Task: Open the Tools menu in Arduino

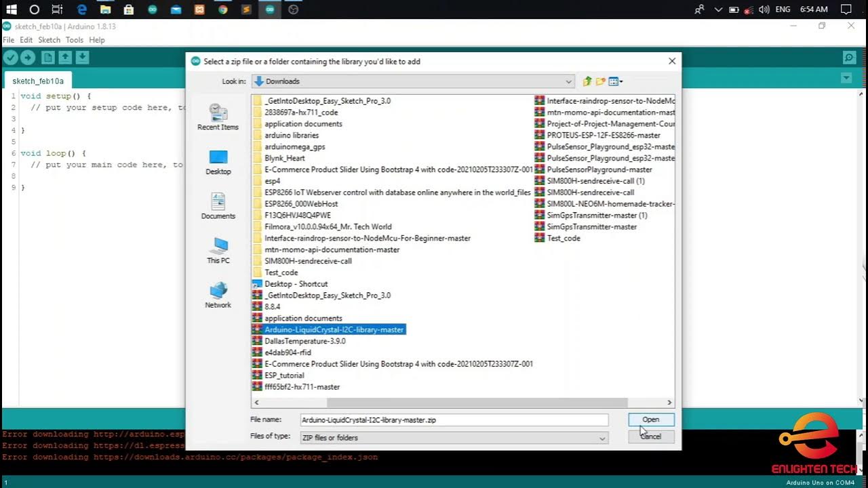Action: pos(75,40)
